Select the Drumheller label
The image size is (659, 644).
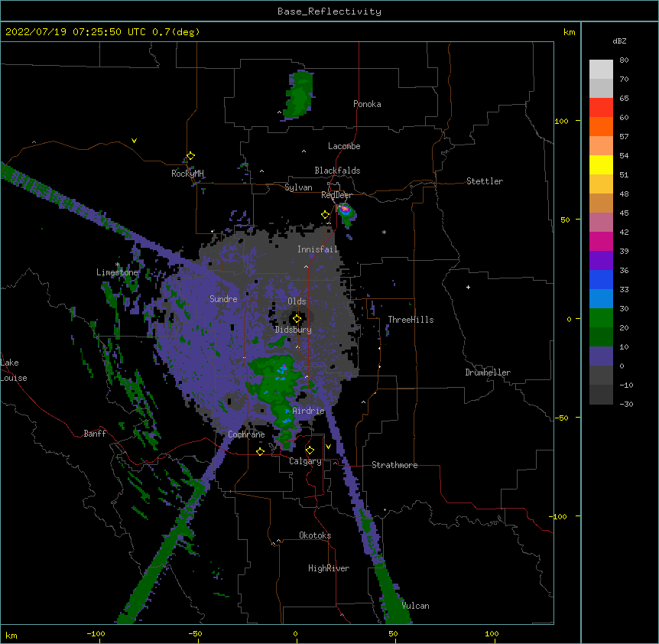(x=488, y=372)
